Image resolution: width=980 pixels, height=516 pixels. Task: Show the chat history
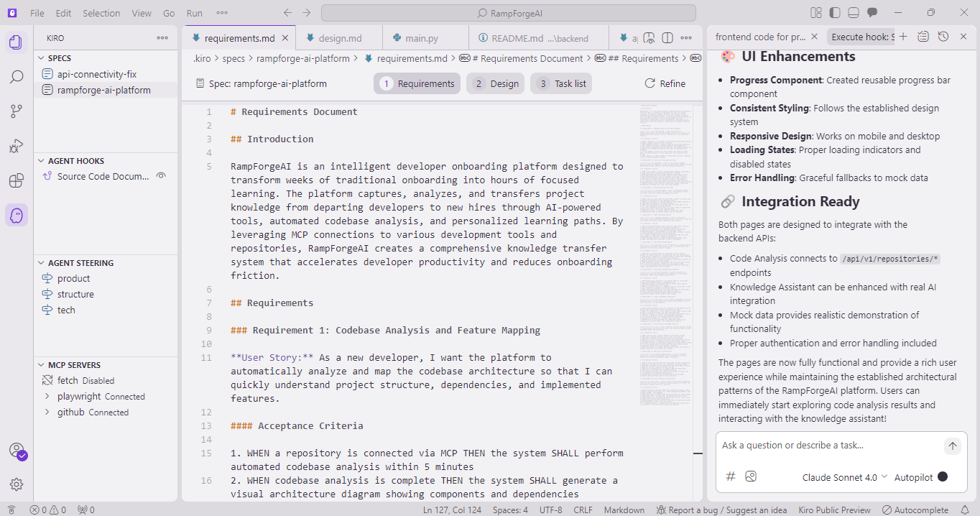point(943,37)
